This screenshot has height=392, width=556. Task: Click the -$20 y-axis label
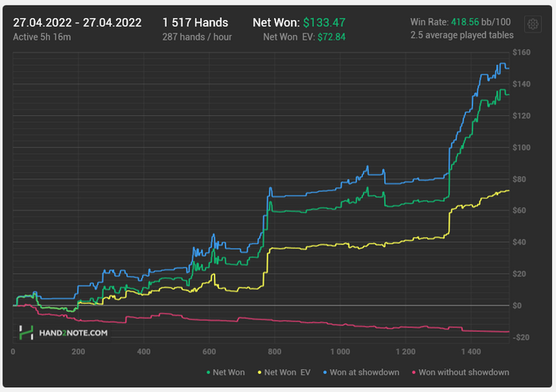[521, 337]
